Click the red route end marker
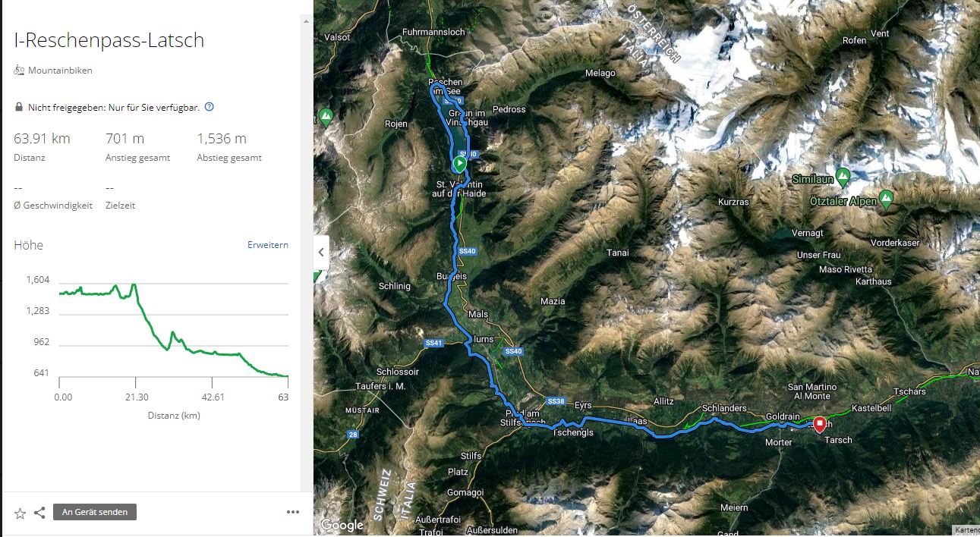Viewport: 980px width, 537px height. tap(820, 423)
